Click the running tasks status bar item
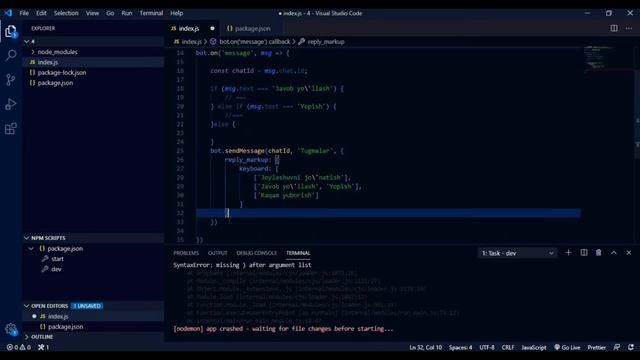 43,347
